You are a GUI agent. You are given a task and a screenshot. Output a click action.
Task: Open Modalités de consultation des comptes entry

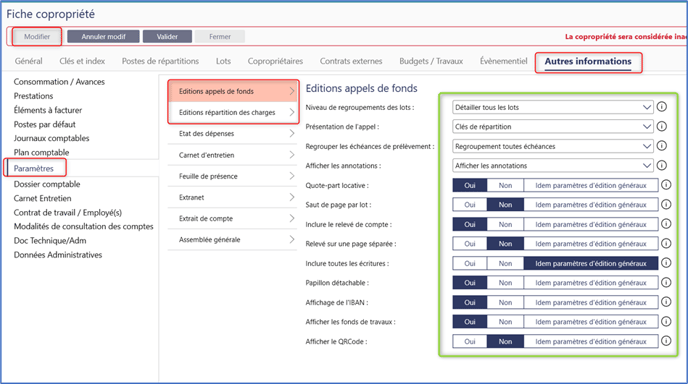pos(83,226)
